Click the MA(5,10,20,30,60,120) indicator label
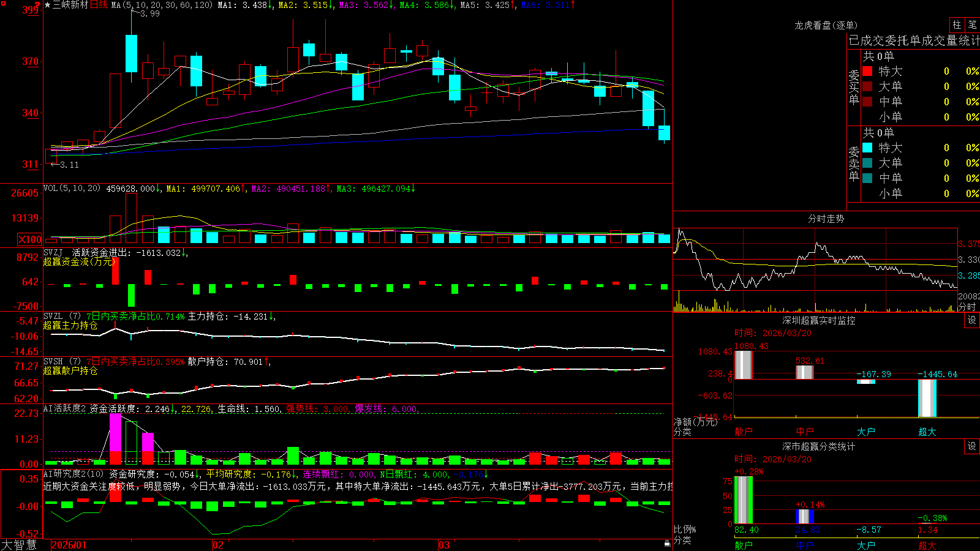Viewport: 980px width, 551px height. (162, 5)
